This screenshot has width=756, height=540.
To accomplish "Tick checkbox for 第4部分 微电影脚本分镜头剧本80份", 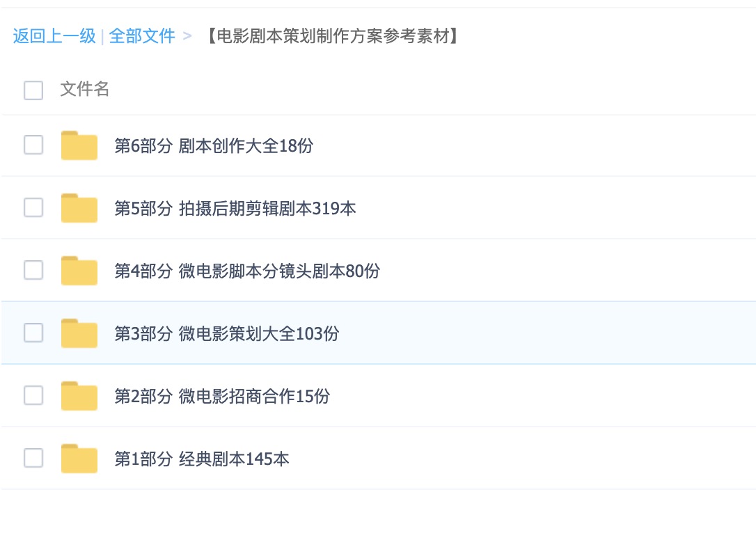I will coord(33,270).
